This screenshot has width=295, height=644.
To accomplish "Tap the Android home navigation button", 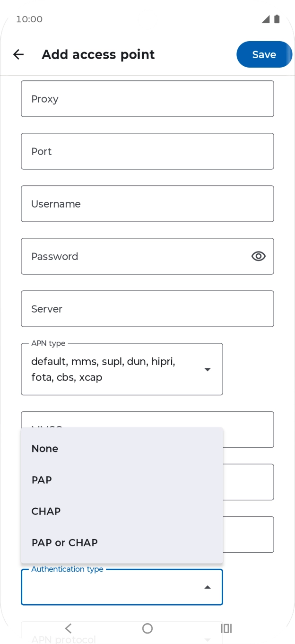I will [147, 628].
